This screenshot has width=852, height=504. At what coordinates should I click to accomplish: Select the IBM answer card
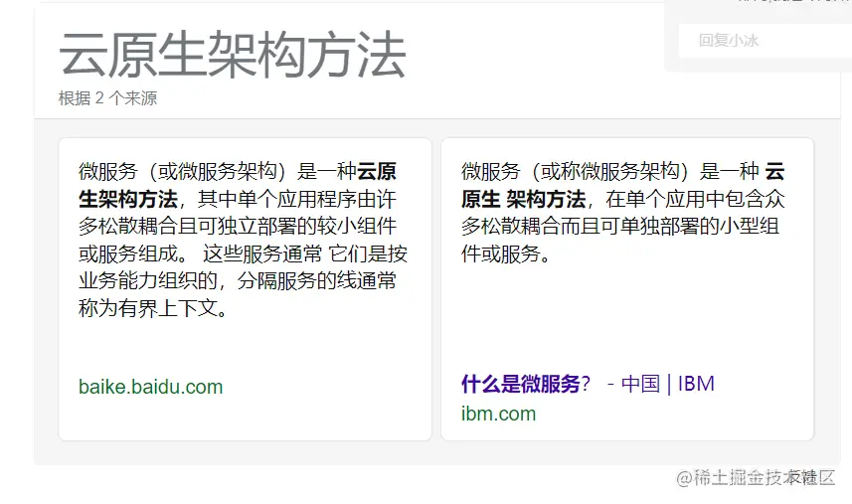627,289
